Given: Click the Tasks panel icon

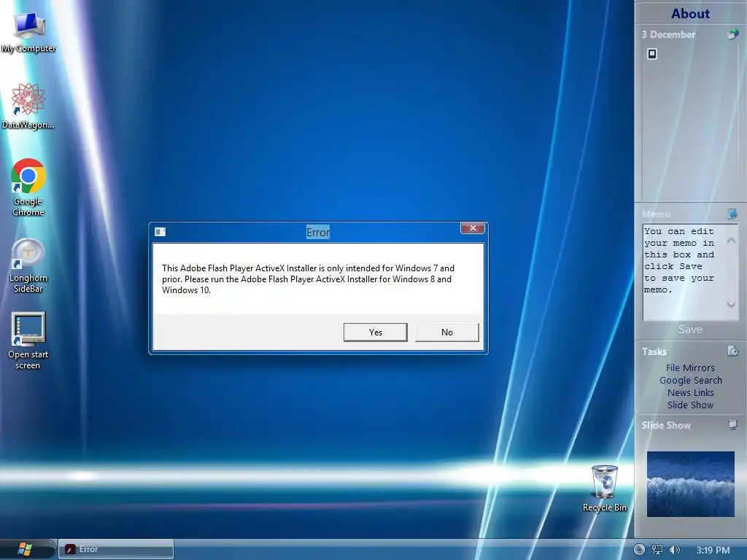Looking at the screenshot, I should point(732,351).
